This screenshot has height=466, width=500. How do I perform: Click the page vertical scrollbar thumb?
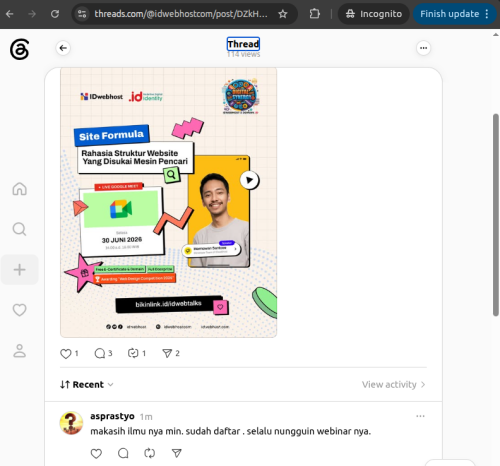point(496,215)
